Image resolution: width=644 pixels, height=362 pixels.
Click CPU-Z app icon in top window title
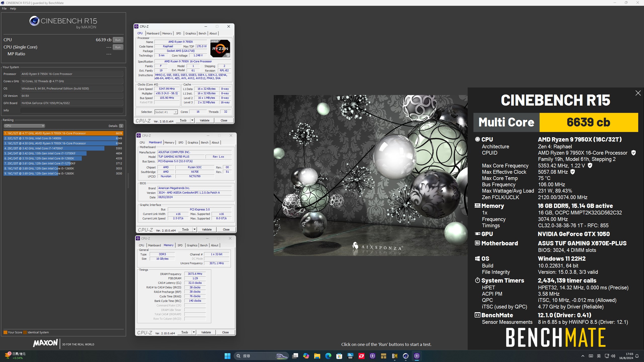pyautogui.click(x=136, y=26)
